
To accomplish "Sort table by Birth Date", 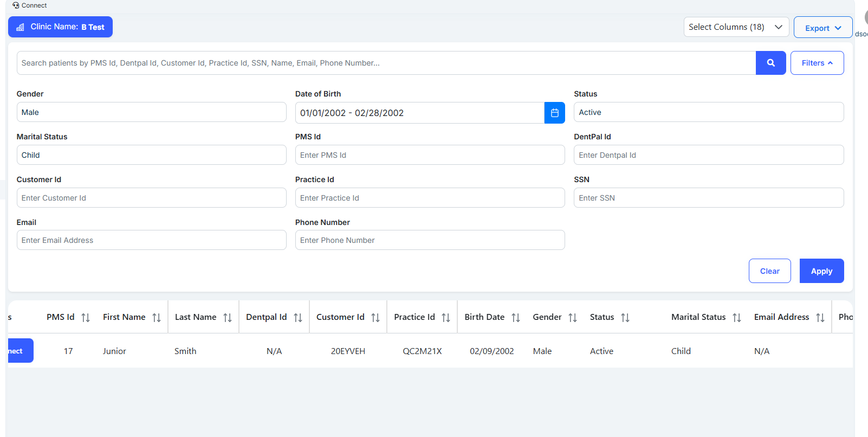I will click(516, 318).
